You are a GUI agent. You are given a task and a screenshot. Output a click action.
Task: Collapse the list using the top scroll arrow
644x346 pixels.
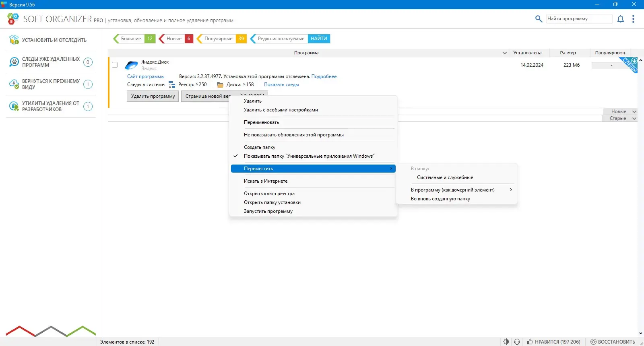tap(641, 60)
